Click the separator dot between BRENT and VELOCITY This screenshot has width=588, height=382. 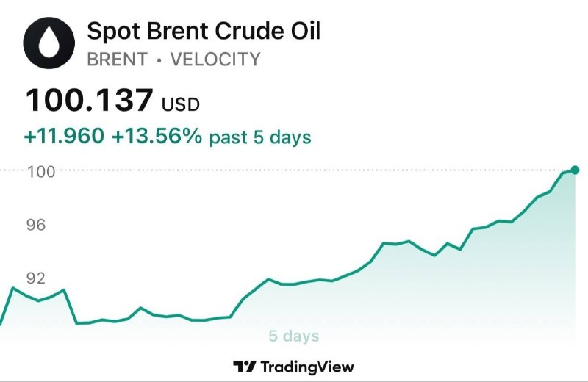coord(159,60)
